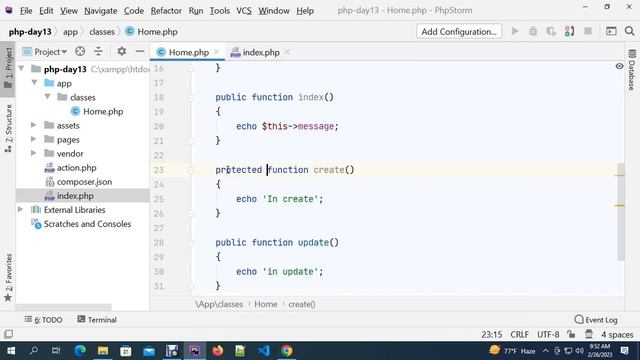640x360 pixels.
Task: Toggle fold marker at line 23 create function
Action: [191, 170]
